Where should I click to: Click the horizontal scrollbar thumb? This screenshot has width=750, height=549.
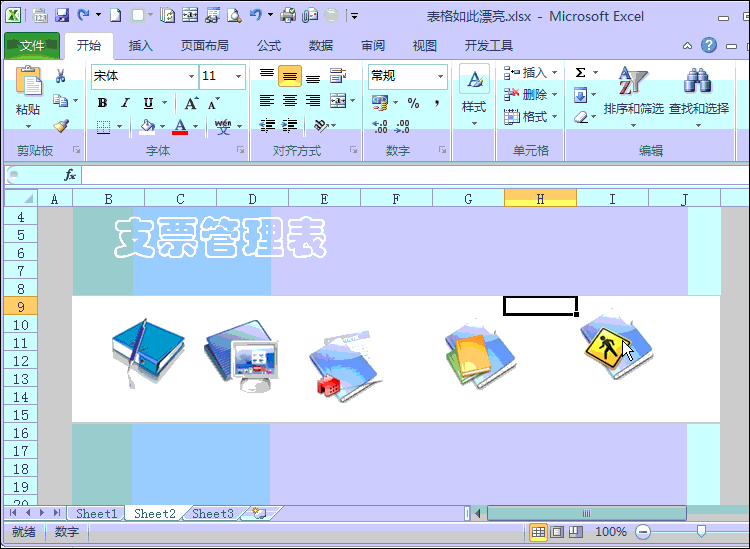586,513
